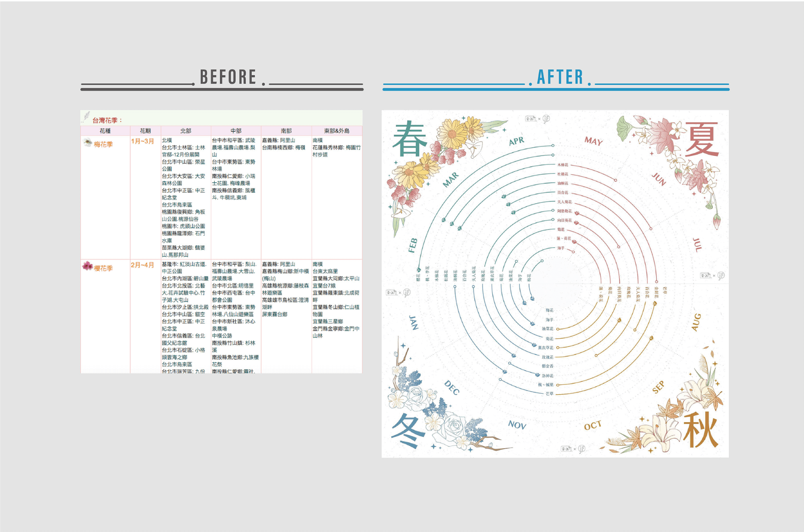Select the 花種 column header
Image resolution: width=804 pixels, height=532 pixels.
click(x=105, y=131)
